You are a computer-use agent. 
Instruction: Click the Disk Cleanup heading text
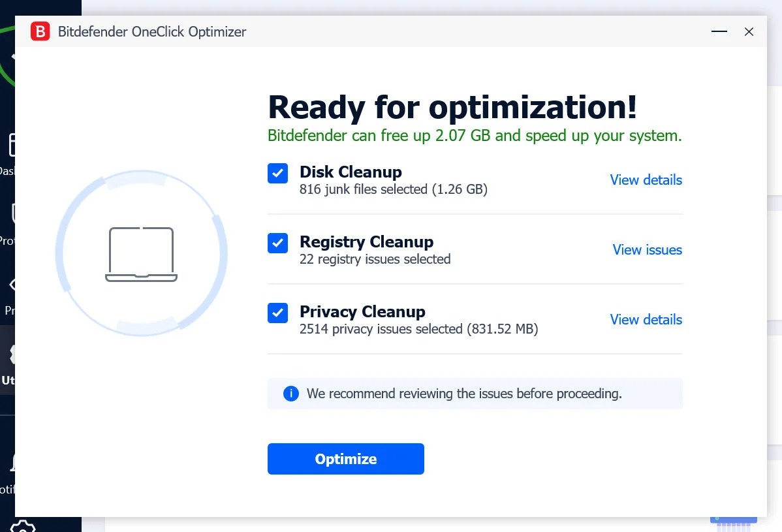coord(351,172)
